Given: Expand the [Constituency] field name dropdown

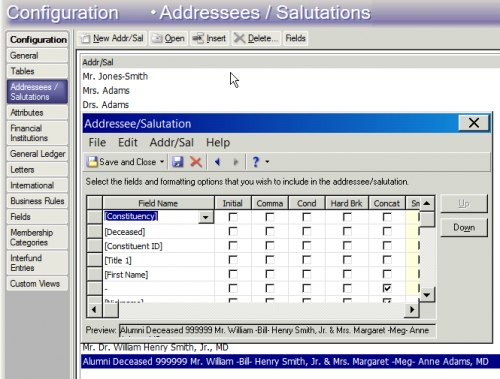Looking at the screenshot, I should click(x=206, y=217).
